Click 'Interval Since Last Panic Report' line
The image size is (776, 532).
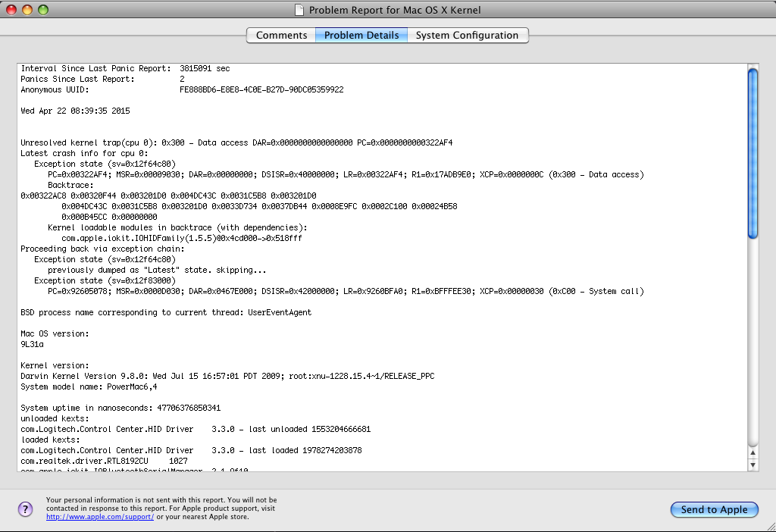(125, 68)
